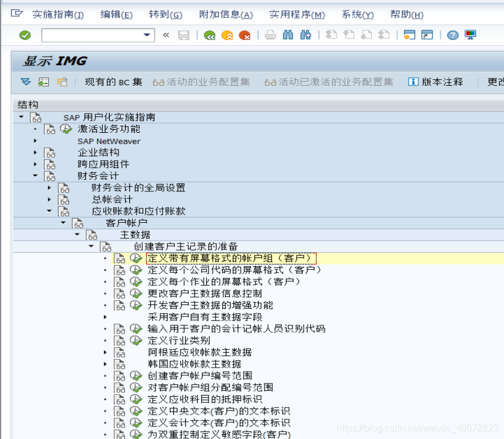Select 定义应收科目的抵押标识 row text

pyautogui.click(x=205, y=399)
